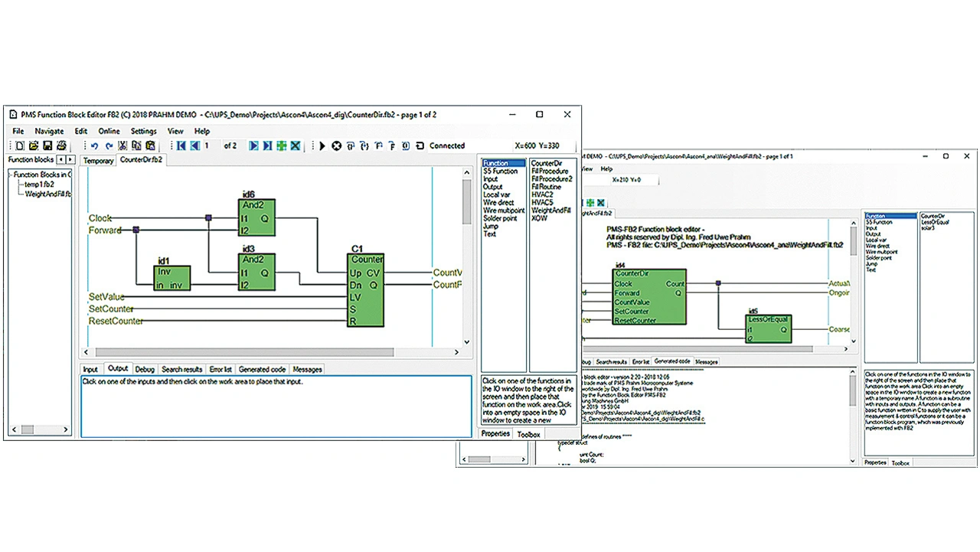The image size is (980, 552).
Task: Go to first page navigation icon
Action: (x=181, y=145)
